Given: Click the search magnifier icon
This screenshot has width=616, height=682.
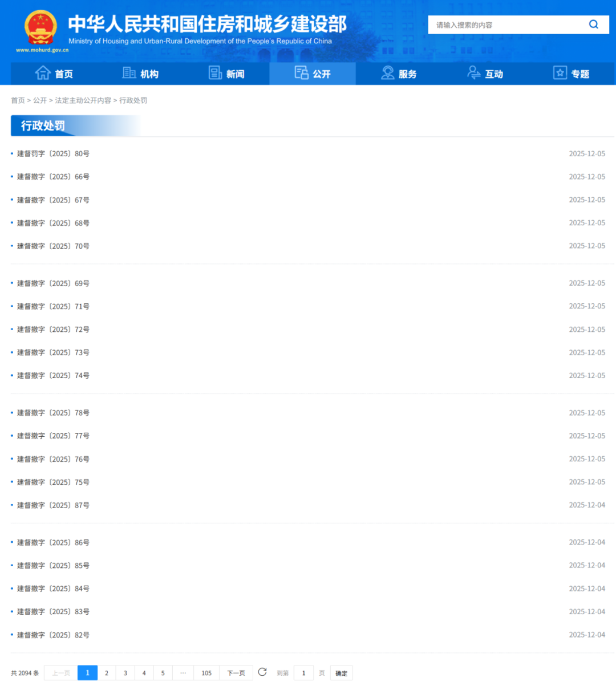Looking at the screenshot, I should [593, 25].
